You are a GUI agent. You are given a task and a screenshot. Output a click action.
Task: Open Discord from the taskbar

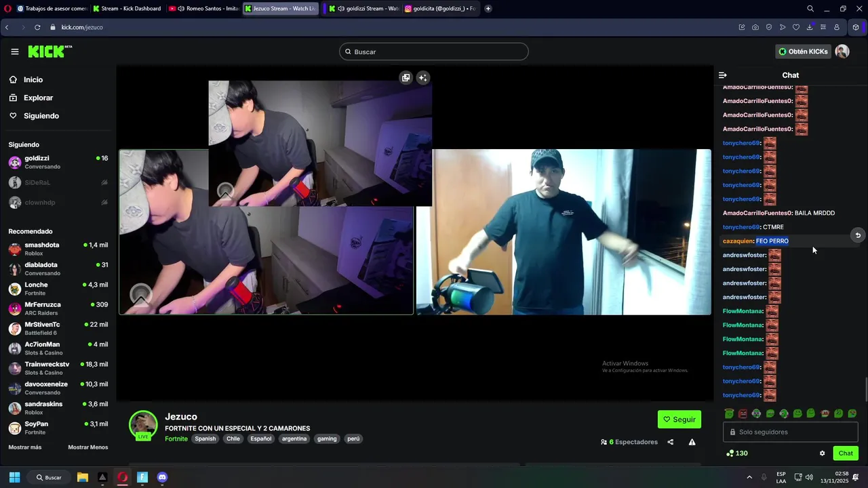[162, 477]
